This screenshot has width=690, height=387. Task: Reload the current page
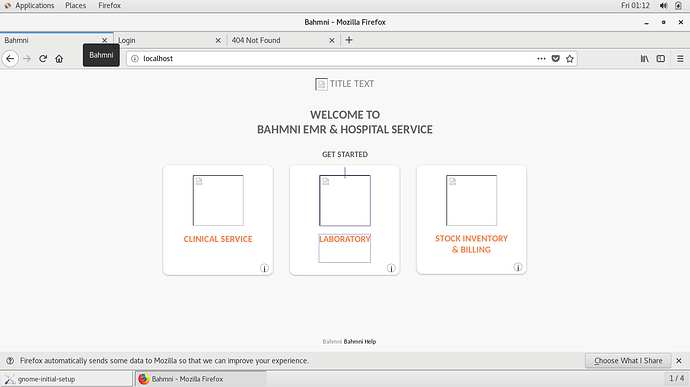[x=43, y=59]
